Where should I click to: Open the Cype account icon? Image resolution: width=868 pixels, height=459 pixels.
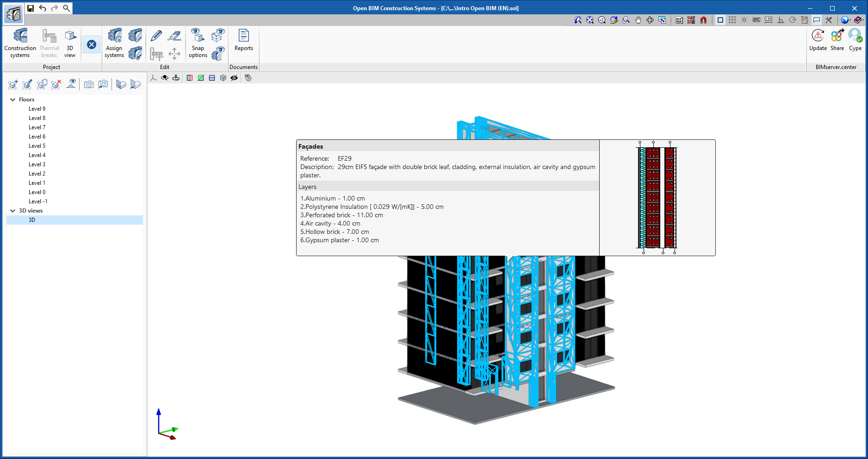(x=855, y=40)
